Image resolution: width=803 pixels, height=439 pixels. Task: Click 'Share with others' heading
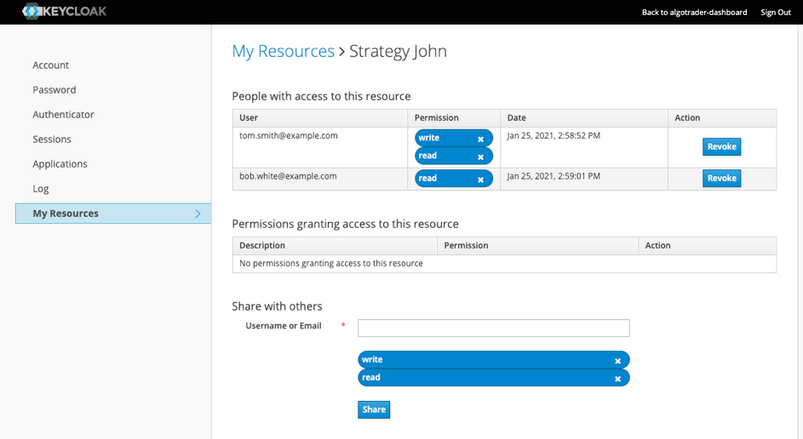pos(277,306)
